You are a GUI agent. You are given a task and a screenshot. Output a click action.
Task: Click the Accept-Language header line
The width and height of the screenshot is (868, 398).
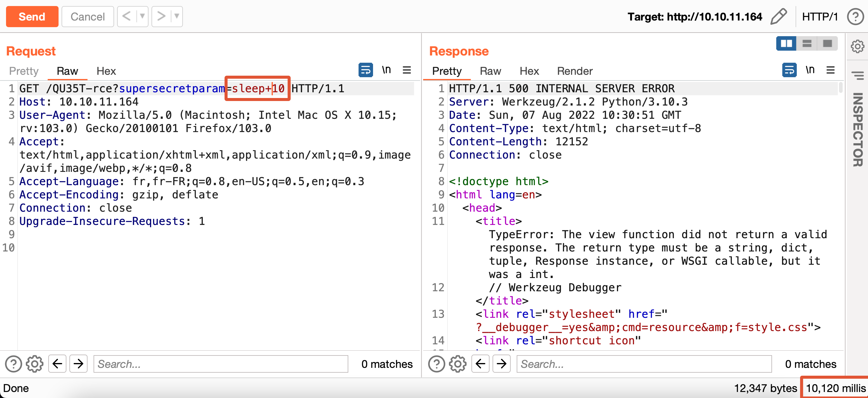tap(192, 182)
